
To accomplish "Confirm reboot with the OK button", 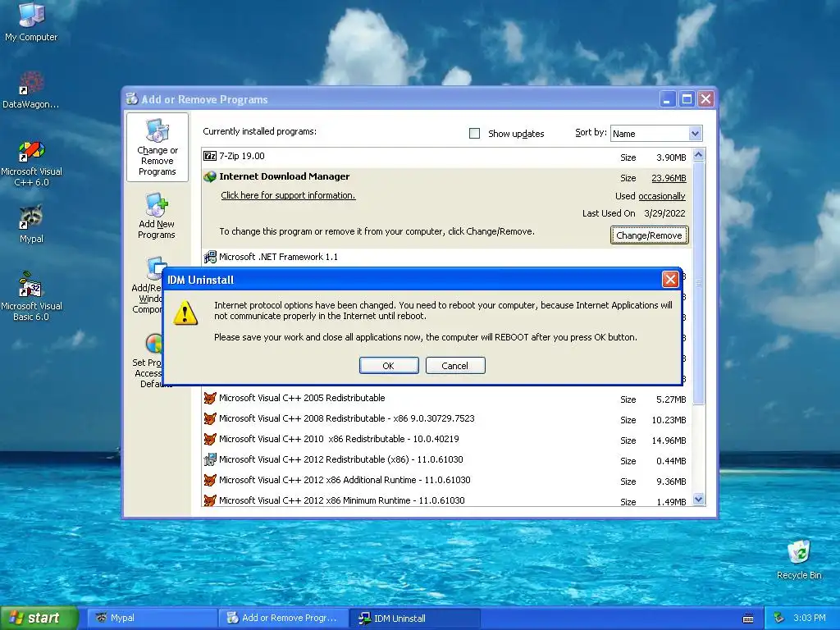I will coord(389,365).
